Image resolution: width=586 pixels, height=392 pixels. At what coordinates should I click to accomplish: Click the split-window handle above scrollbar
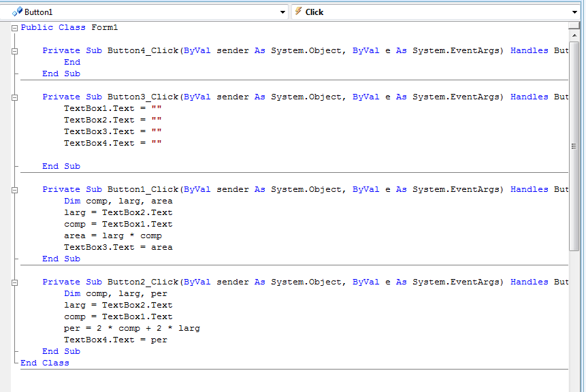(574, 25)
